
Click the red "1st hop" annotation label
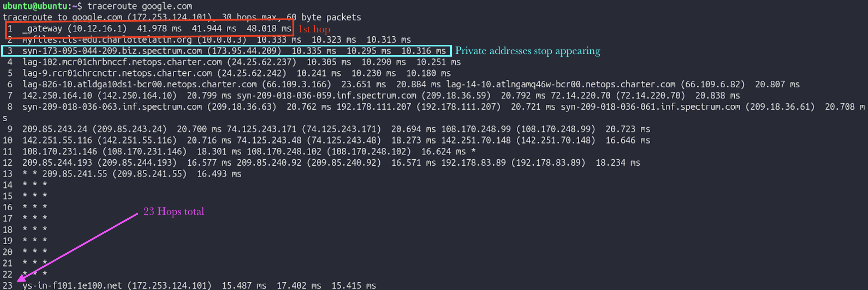[314, 29]
